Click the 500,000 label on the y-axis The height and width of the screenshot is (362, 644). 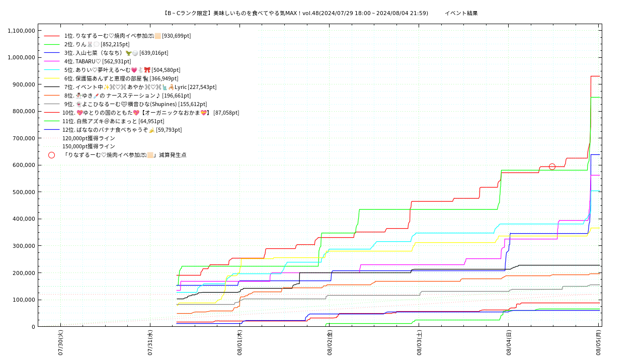[23, 192]
